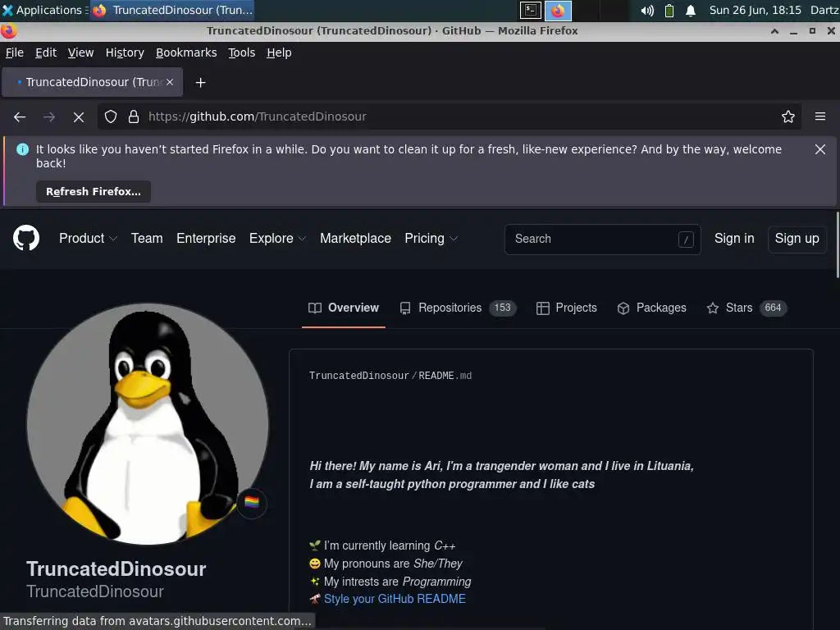Stop loading the page with the X button
This screenshot has width=840, height=630.
pyautogui.click(x=79, y=116)
